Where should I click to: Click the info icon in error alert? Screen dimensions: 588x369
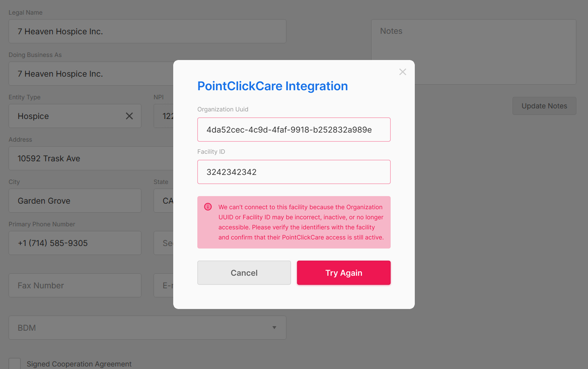pos(208,207)
